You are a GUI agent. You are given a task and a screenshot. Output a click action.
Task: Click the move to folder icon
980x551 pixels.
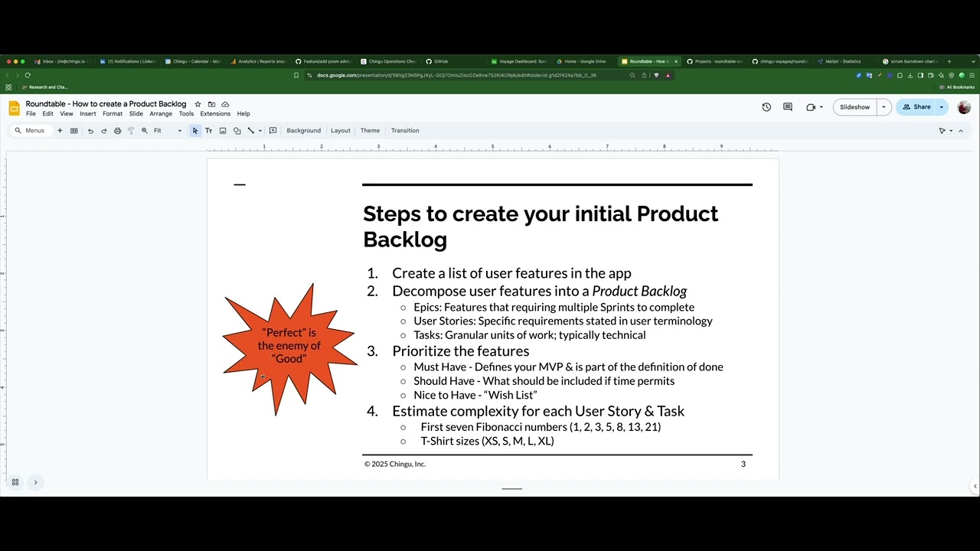coord(211,104)
